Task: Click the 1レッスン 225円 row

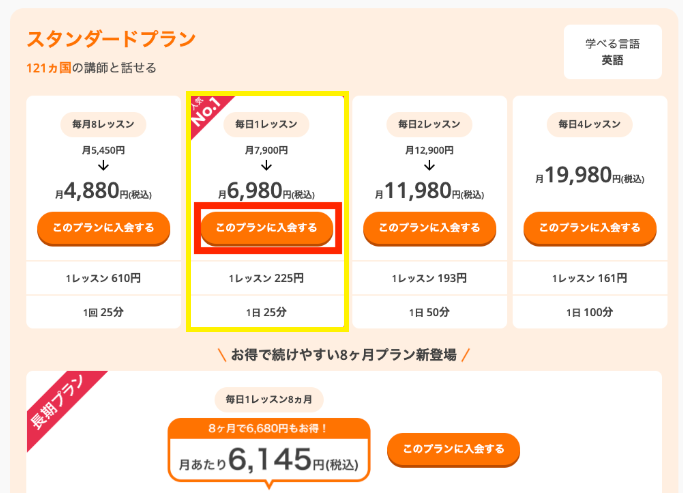Action: [x=266, y=278]
